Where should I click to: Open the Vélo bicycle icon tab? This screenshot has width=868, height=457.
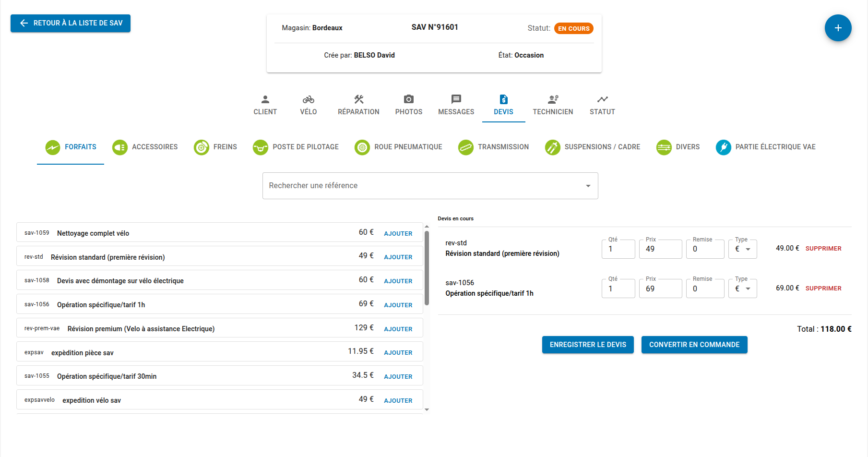click(308, 99)
